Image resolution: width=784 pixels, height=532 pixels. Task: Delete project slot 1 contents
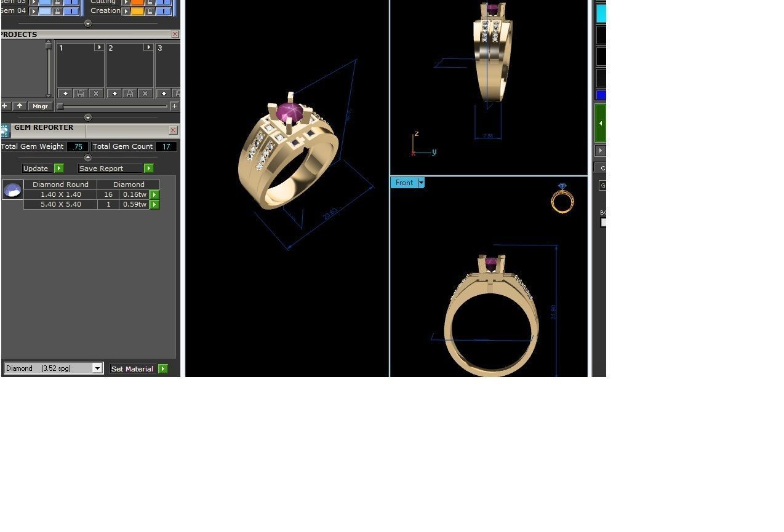96,93
